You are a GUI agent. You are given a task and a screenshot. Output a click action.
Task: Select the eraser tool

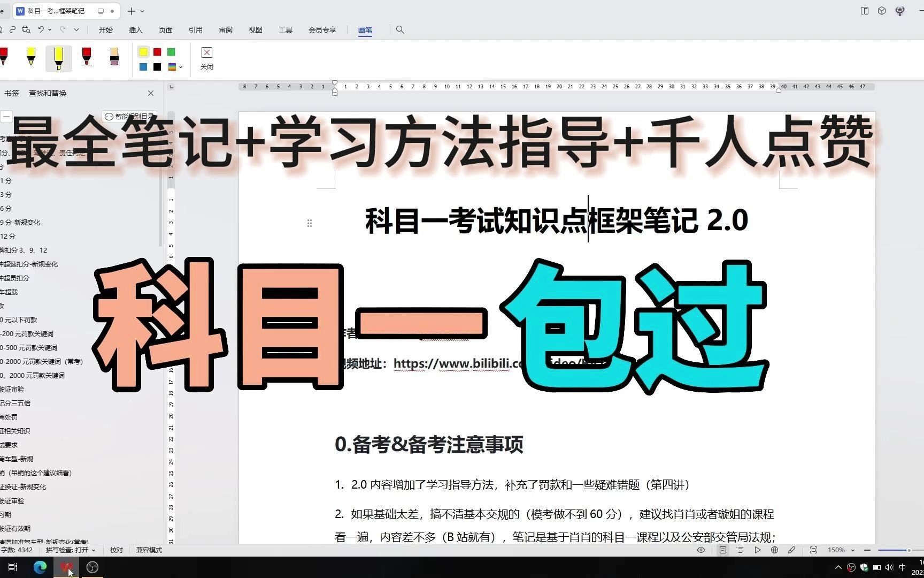pos(114,56)
